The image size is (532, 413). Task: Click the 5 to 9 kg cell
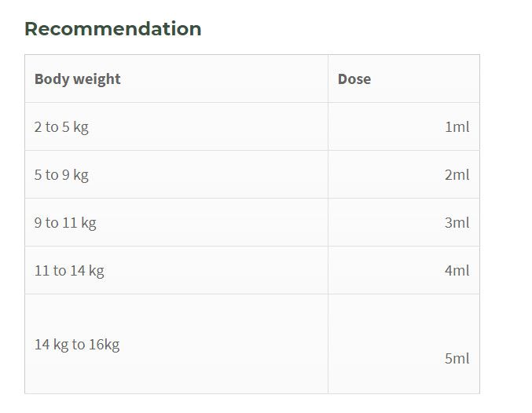tap(177, 174)
